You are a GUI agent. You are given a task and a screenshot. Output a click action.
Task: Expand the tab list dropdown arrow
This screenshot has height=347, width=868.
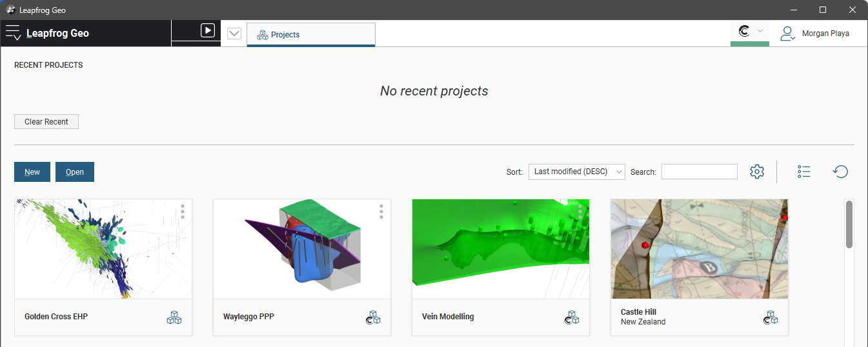pos(234,34)
